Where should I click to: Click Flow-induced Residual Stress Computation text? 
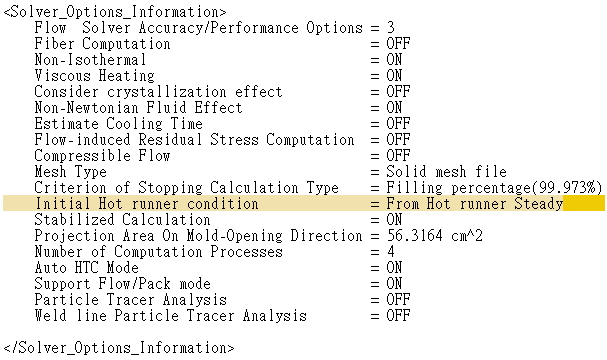[x=194, y=139]
